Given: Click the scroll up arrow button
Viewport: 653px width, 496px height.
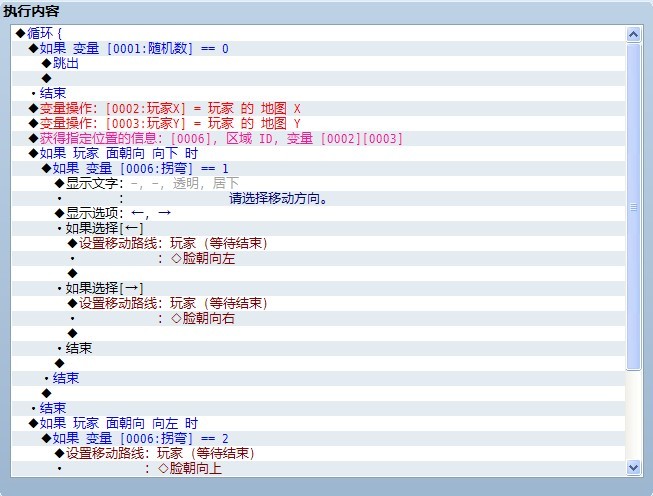Looking at the screenshot, I should [633, 34].
